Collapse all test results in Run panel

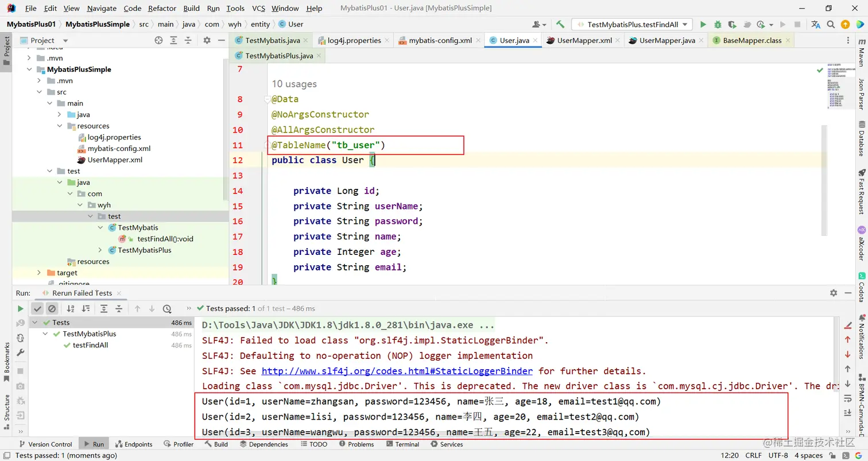pos(119,308)
